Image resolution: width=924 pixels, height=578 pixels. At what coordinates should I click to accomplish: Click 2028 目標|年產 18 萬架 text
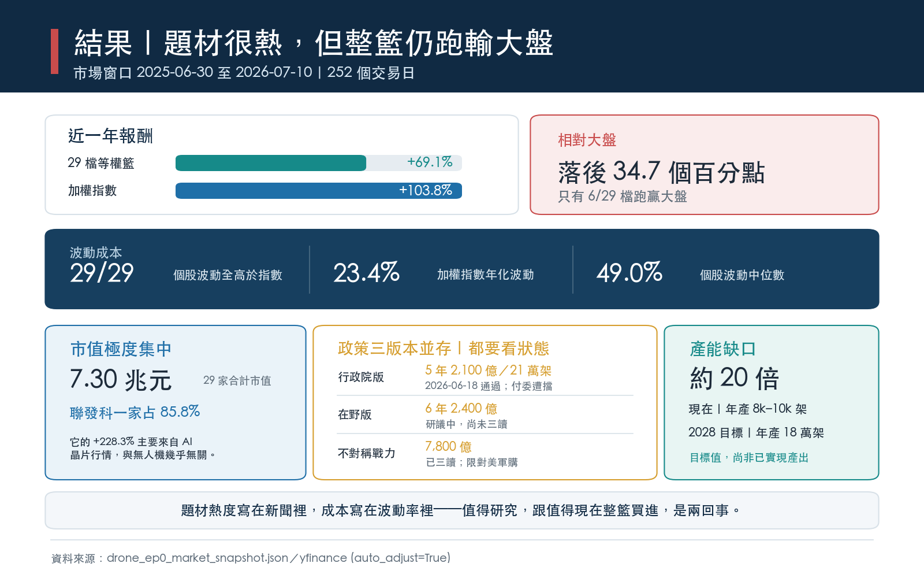click(756, 432)
